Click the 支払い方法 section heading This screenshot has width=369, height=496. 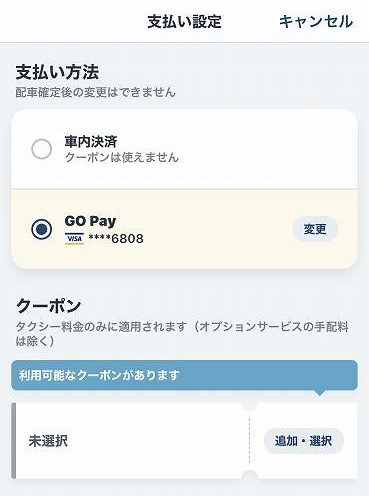pyautogui.click(x=57, y=72)
